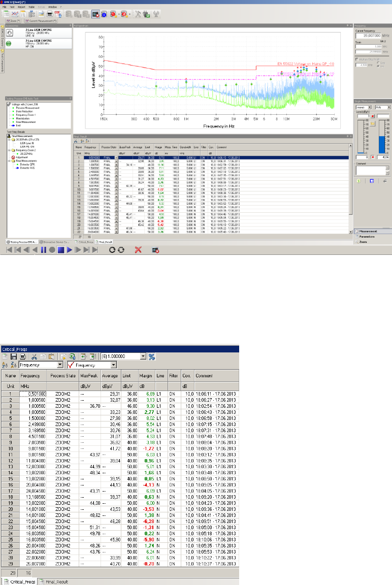392x585 pixels.
Task: Click the red number 1 database icon
Action: point(113,14)
